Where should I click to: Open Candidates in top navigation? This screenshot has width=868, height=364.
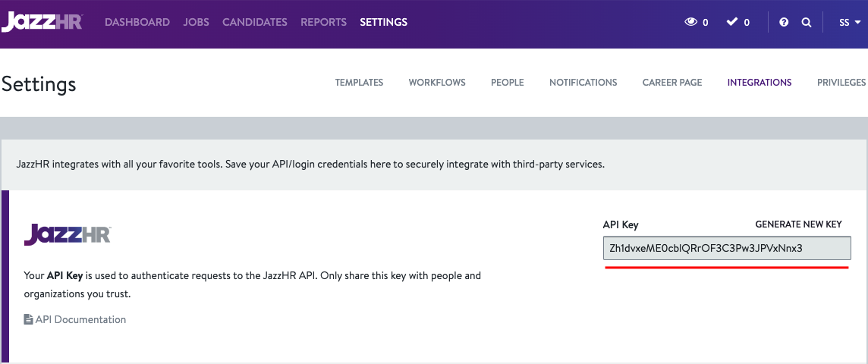click(x=255, y=22)
